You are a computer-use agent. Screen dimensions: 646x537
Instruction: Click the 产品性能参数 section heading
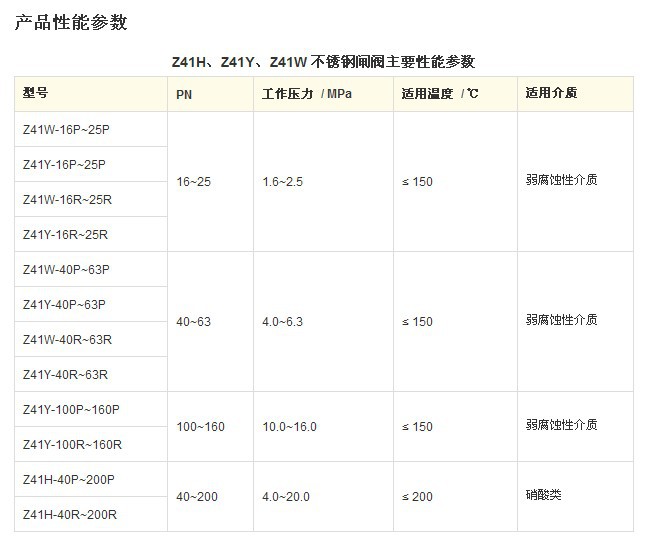(71, 22)
